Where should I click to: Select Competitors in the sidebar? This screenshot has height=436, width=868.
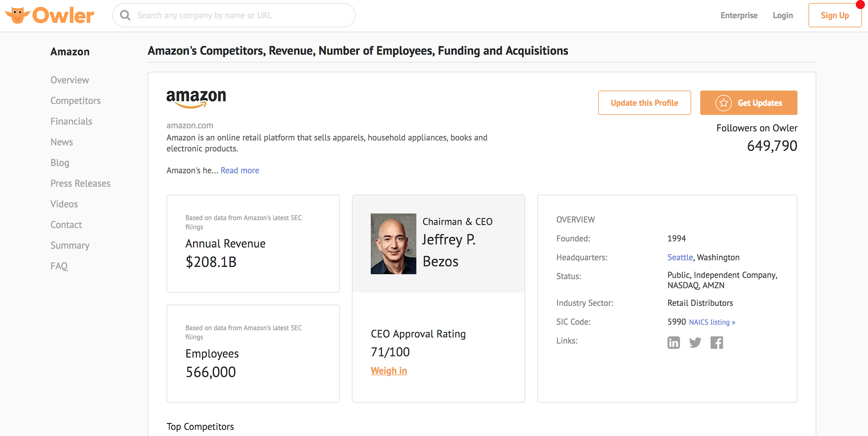(x=75, y=101)
